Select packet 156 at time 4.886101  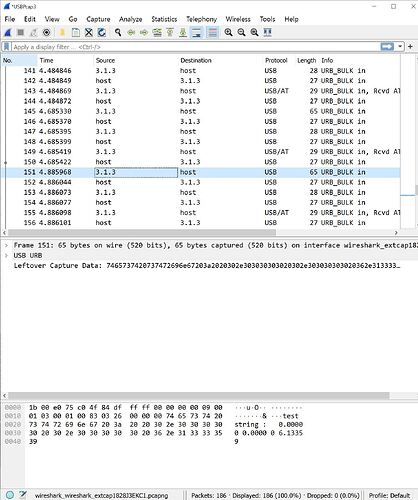[x=201, y=223]
